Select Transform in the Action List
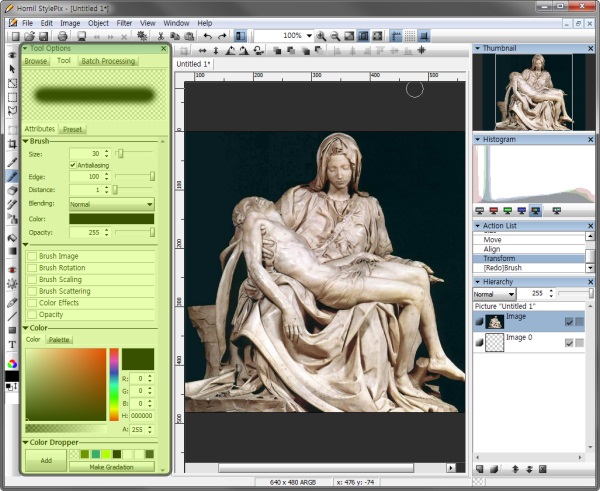The width and height of the screenshot is (600, 491). click(529, 258)
